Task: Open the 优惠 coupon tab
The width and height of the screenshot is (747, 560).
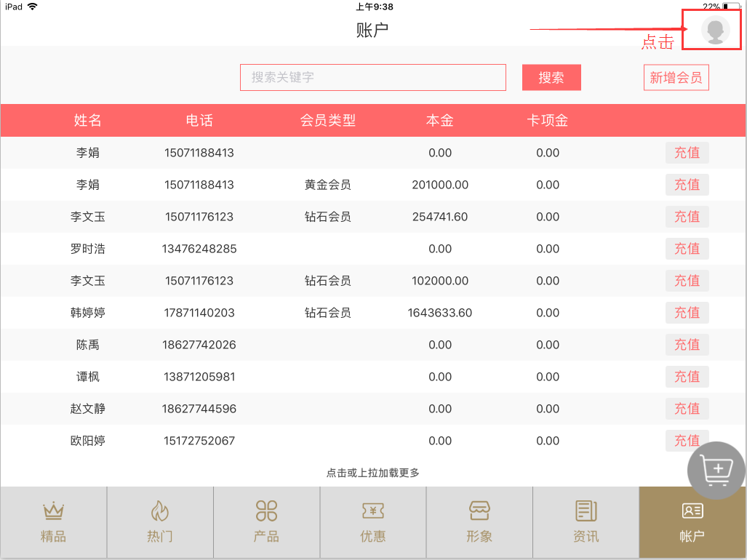Action: (x=373, y=522)
